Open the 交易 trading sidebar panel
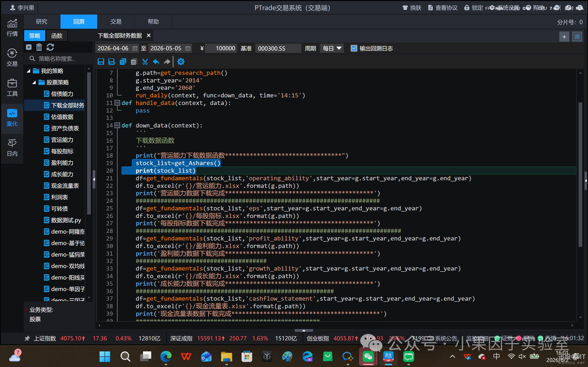Image resolution: width=588 pixels, height=367 pixels. (x=12, y=57)
